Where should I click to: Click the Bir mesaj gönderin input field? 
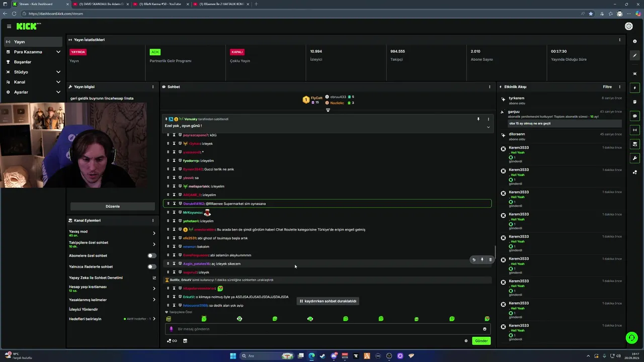[x=327, y=329]
